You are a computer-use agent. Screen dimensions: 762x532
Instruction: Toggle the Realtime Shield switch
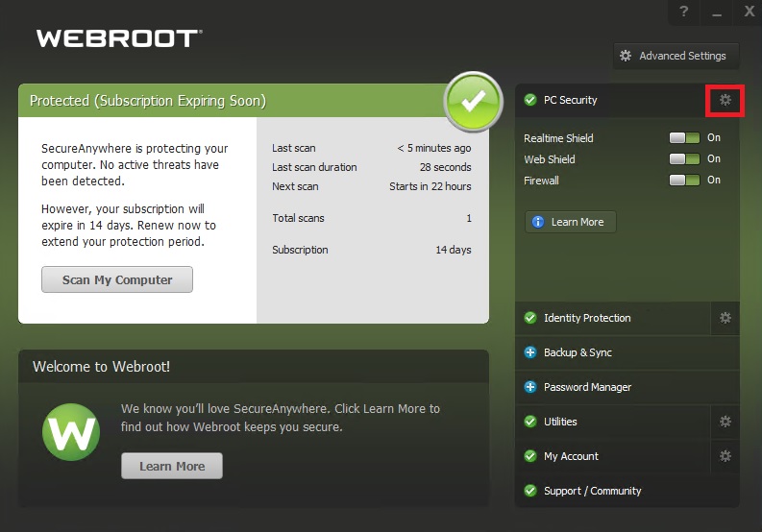coord(684,138)
